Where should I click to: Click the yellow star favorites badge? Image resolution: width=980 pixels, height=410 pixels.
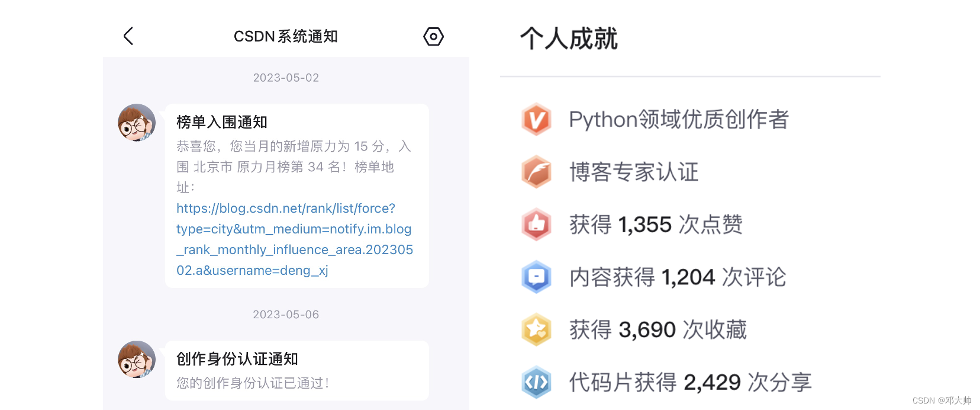coord(537,329)
